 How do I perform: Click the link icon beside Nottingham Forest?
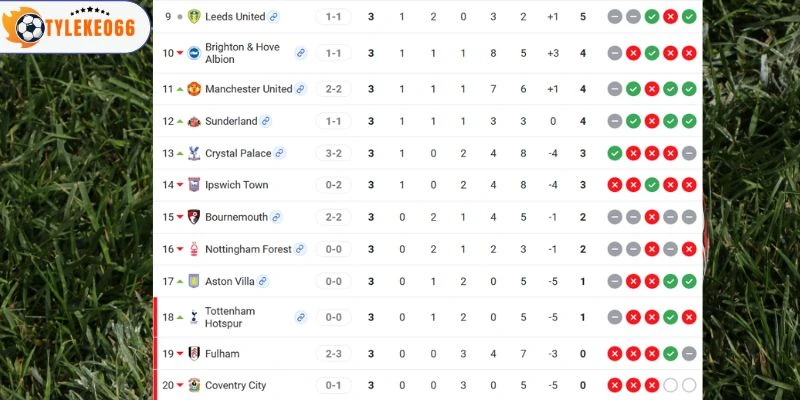300,249
